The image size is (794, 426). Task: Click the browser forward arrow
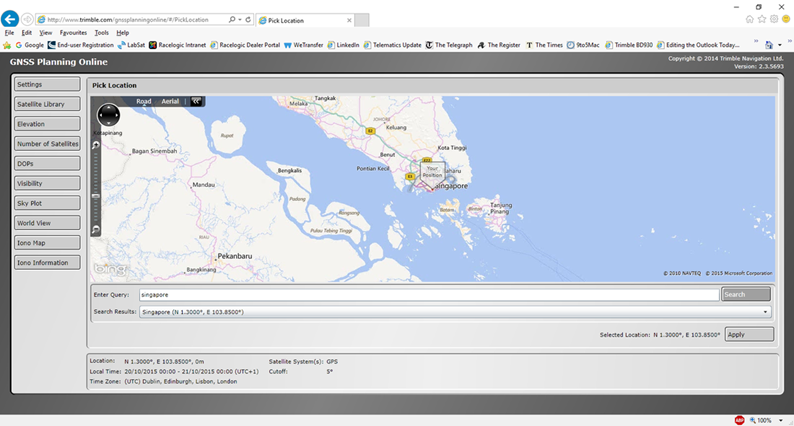click(x=27, y=20)
